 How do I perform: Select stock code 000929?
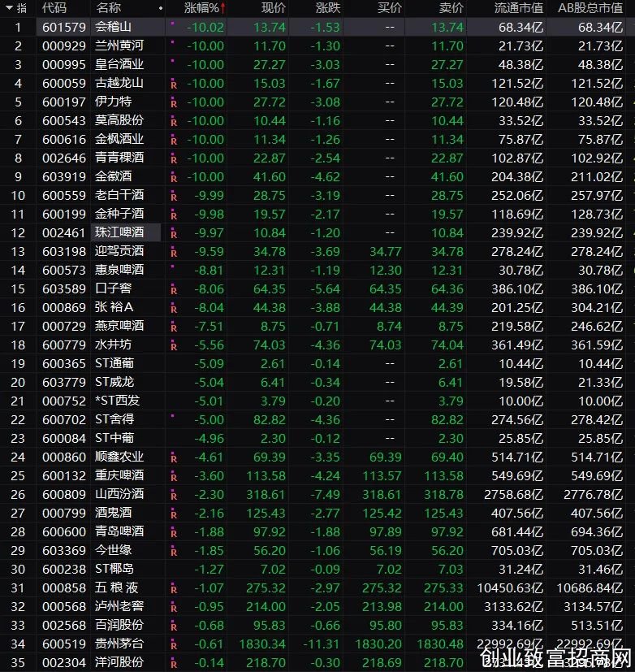click(64, 46)
